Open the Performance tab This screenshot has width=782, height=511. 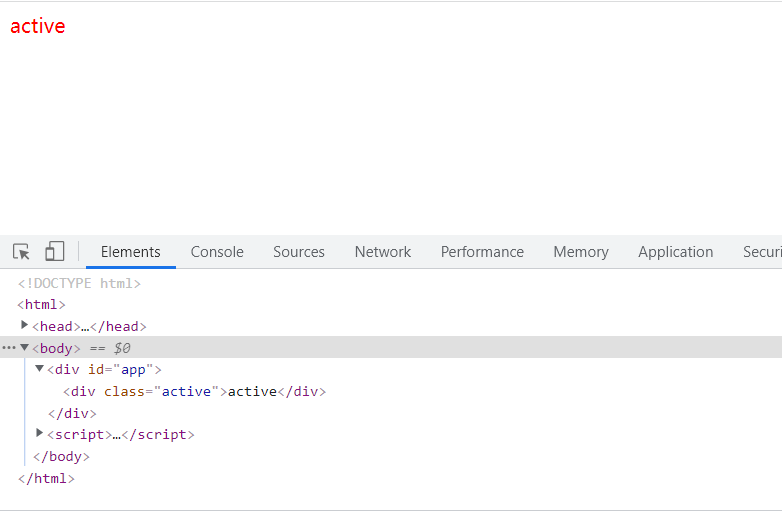point(482,252)
